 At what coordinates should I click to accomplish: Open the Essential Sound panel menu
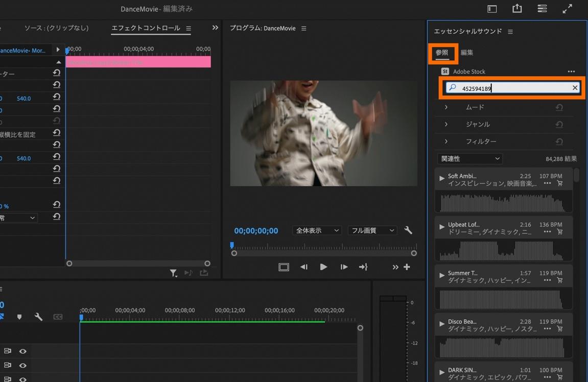pos(510,32)
